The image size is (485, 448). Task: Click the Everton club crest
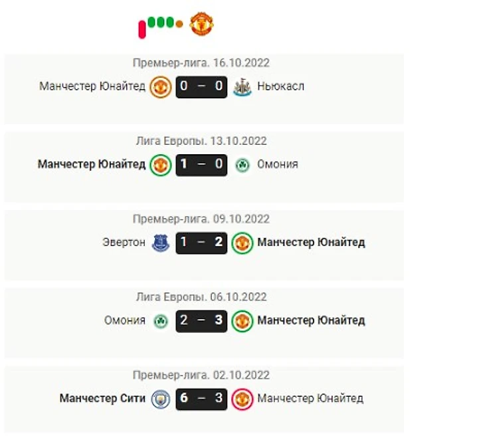click(161, 243)
